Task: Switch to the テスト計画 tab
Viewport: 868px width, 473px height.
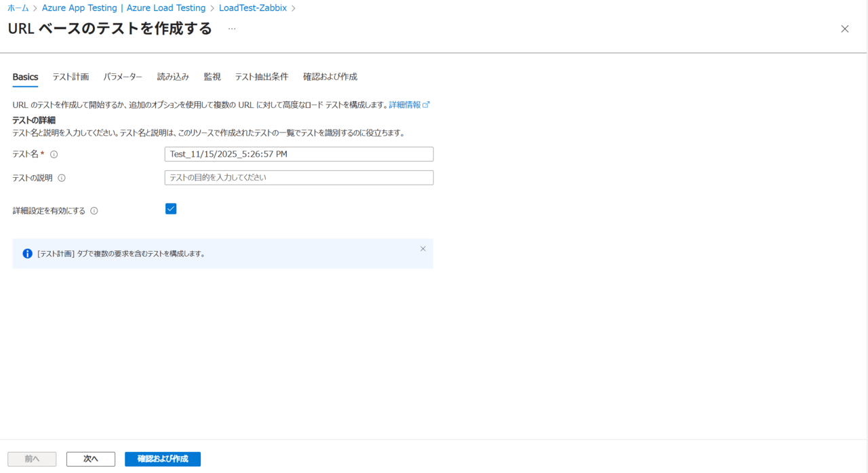Action: tap(71, 77)
